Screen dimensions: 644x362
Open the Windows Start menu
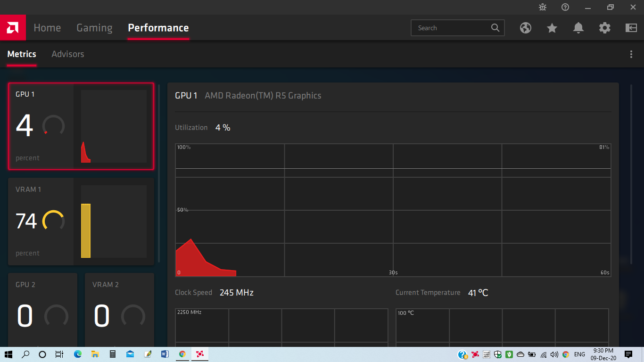coord(8,354)
